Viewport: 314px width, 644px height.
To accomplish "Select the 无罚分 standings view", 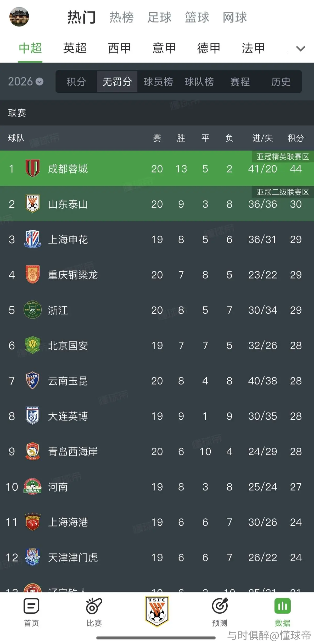I will [x=117, y=82].
